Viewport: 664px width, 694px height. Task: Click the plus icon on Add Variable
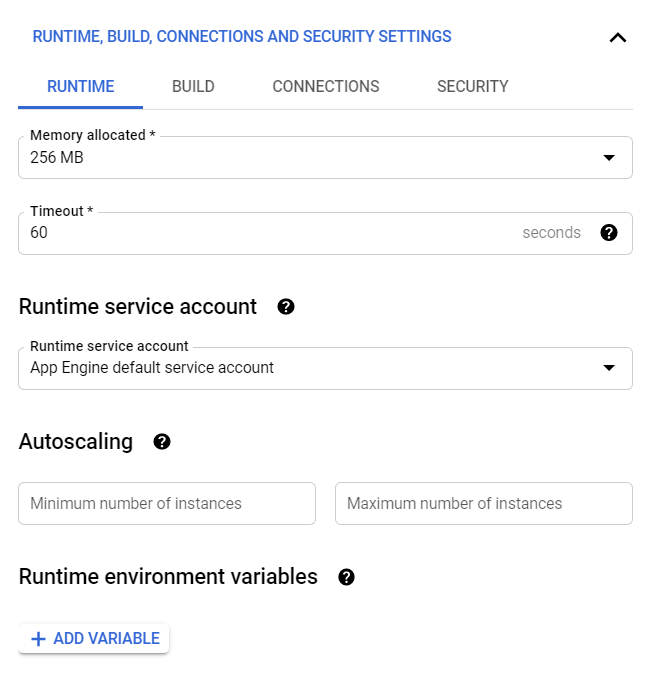pos(39,639)
